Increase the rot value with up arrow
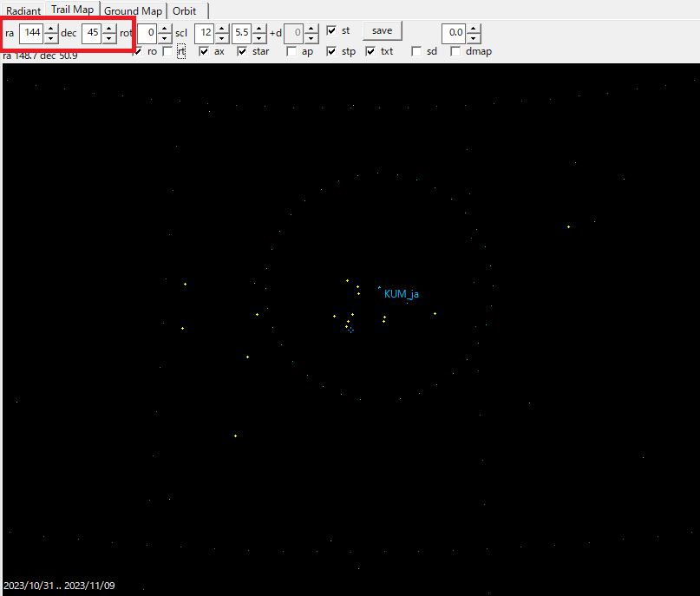700x596 pixels. click(164, 29)
